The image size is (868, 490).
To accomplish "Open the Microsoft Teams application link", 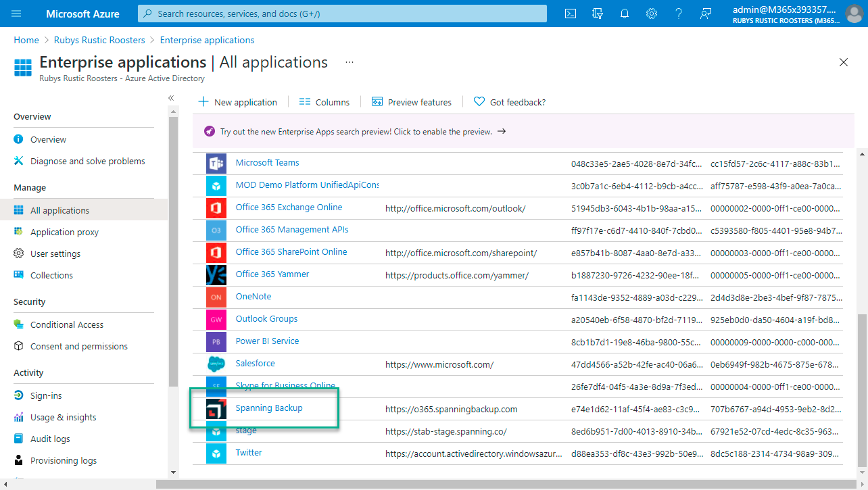I will pyautogui.click(x=267, y=162).
